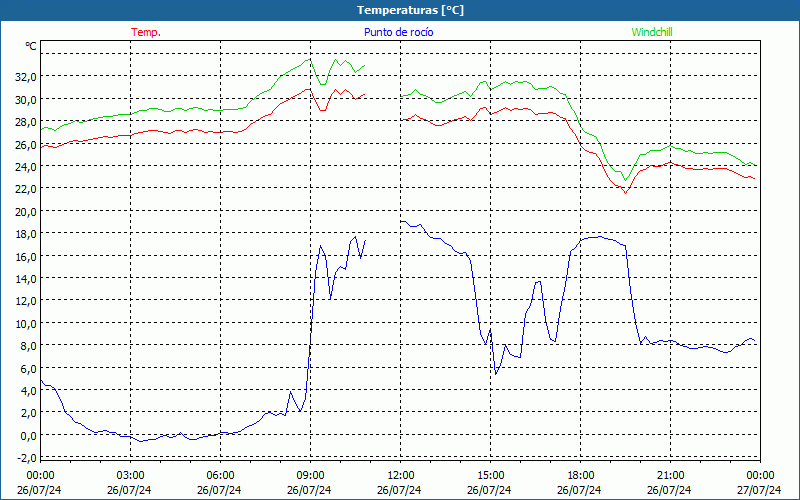Click the temperature minimum near 19:30
Screen dimensions: 800x500
click(626, 192)
